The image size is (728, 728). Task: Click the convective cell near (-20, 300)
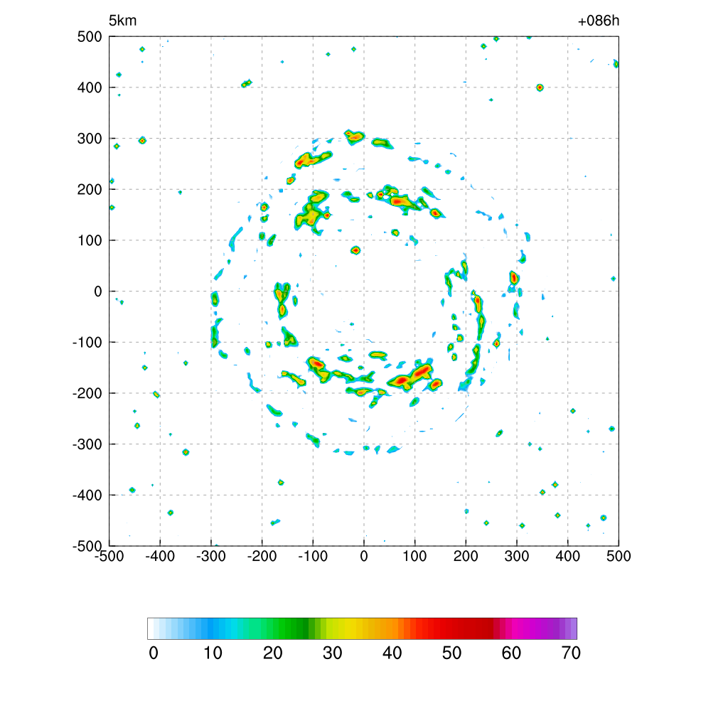click(355, 137)
